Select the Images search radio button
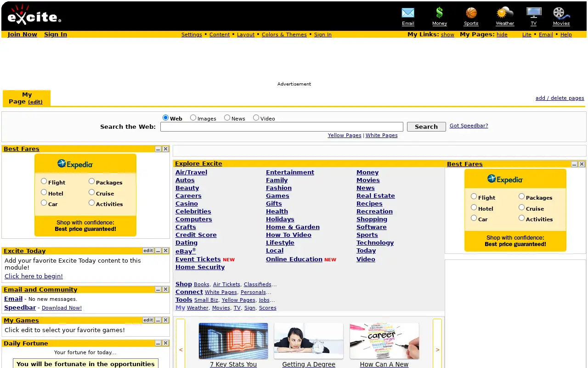This screenshot has height=368, width=588. [193, 118]
